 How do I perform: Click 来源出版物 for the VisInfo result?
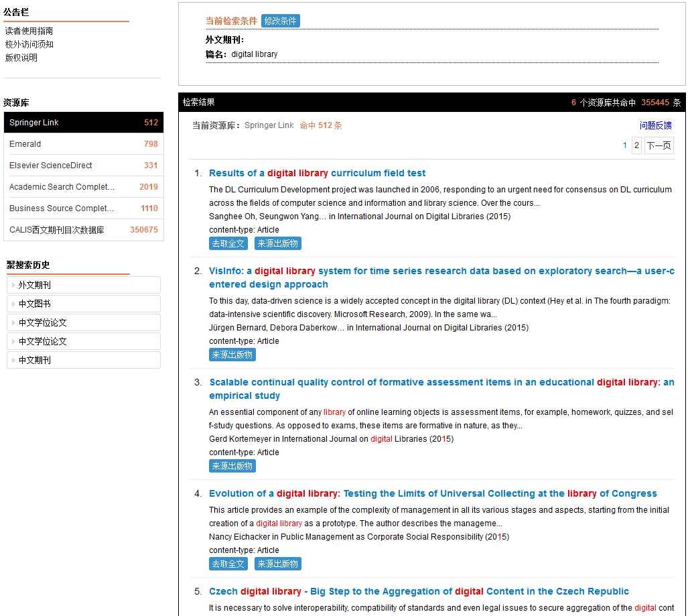tap(232, 355)
